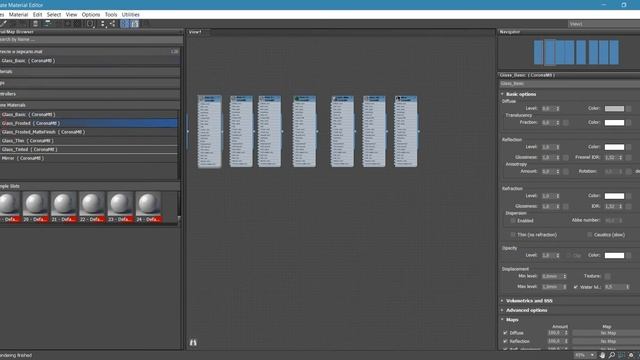This screenshot has height=360, width=640.
Task: Open the Diffuse color swatch
Action: [614, 109]
